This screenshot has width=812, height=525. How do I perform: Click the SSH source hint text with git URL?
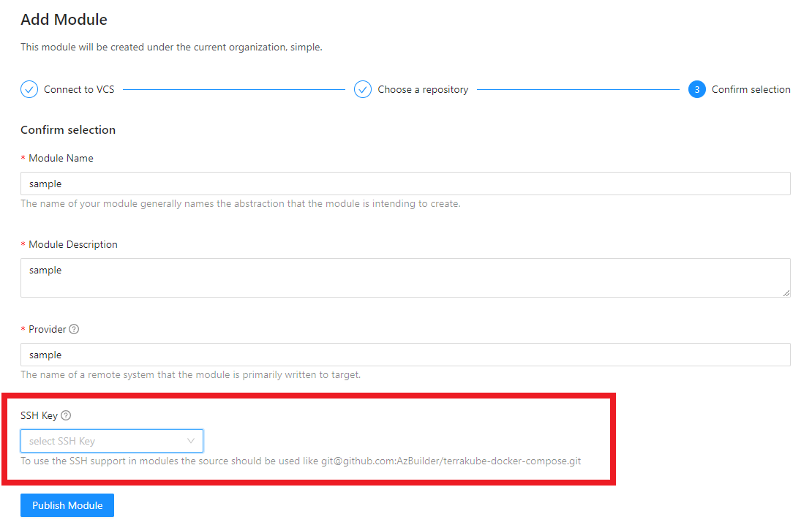pyautogui.click(x=300, y=461)
